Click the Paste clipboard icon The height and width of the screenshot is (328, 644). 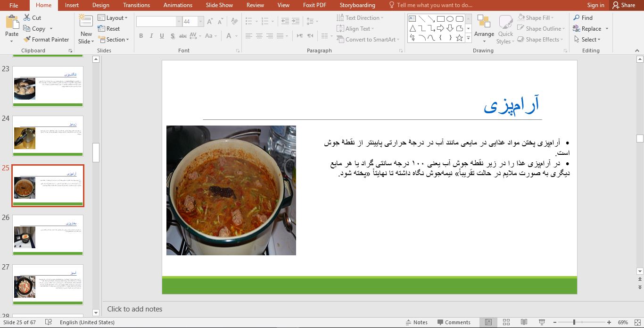click(12, 22)
